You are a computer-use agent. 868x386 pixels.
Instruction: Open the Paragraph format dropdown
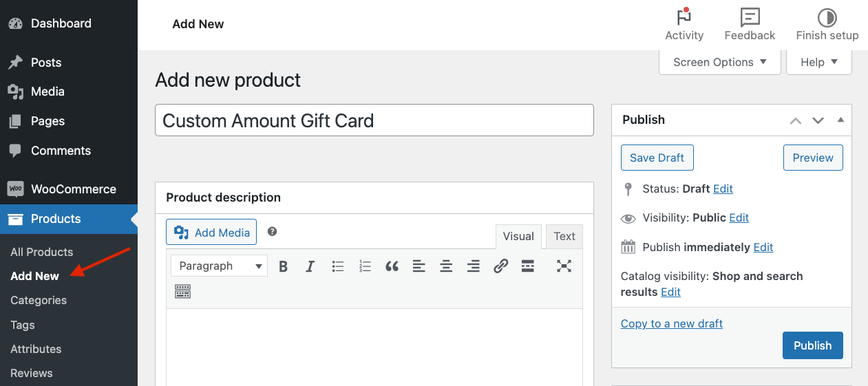[219, 266]
